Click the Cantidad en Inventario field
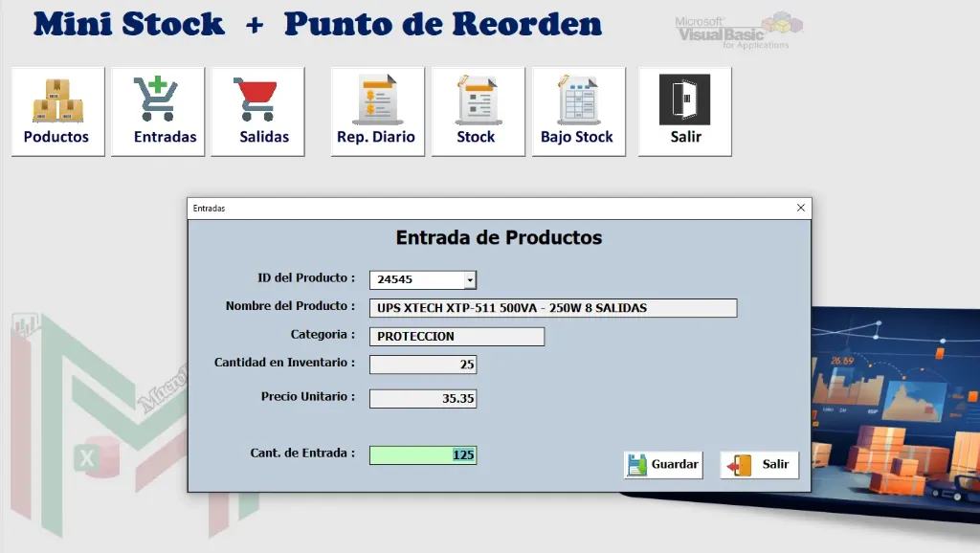 (x=422, y=365)
